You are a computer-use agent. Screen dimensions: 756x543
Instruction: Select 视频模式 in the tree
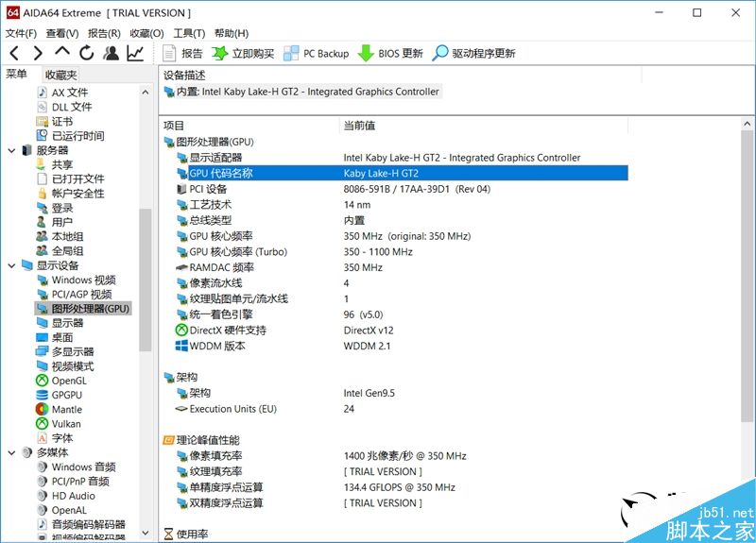pyautogui.click(x=65, y=366)
